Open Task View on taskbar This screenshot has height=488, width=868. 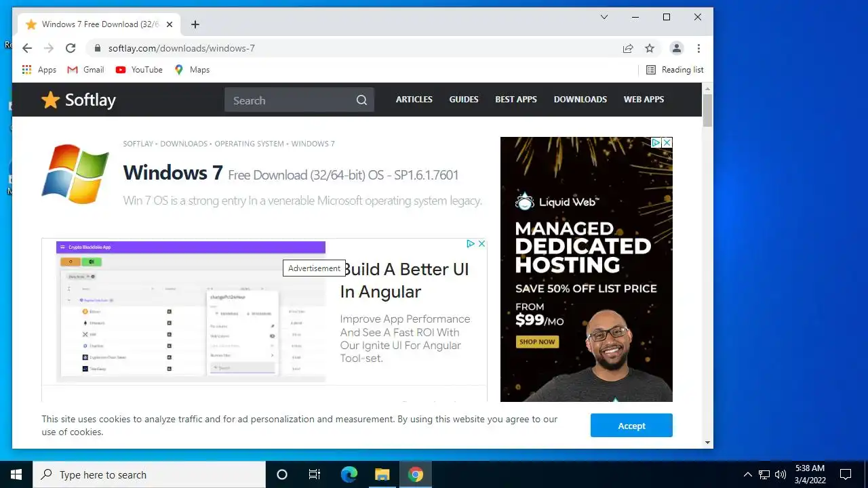click(x=315, y=474)
